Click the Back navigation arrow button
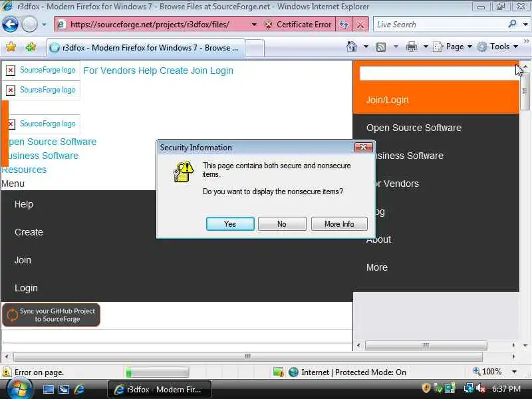 (10, 25)
